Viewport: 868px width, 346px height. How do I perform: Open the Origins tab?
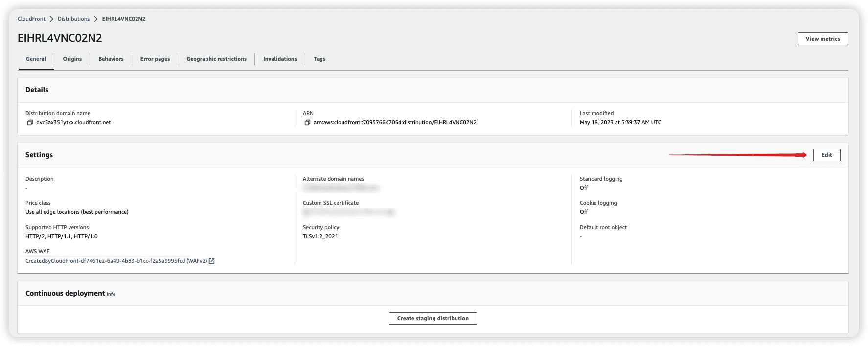pos(72,59)
